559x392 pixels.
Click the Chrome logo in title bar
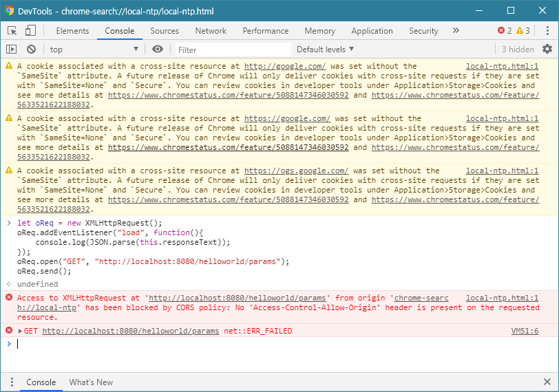[8, 11]
